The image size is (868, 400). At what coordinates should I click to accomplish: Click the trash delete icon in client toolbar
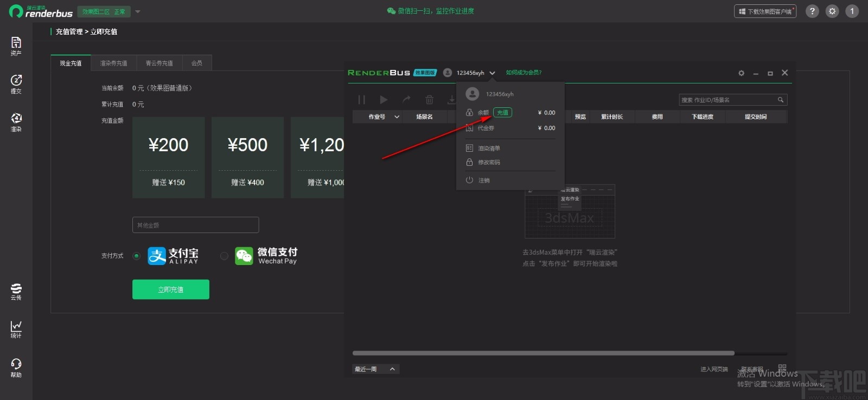point(429,100)
